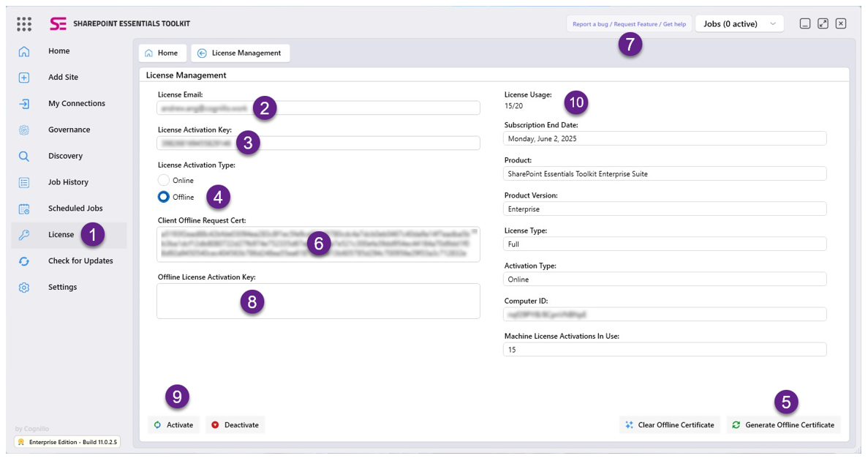Open Governance in the sidebar
Screen dimensions: 868x461
69,130
